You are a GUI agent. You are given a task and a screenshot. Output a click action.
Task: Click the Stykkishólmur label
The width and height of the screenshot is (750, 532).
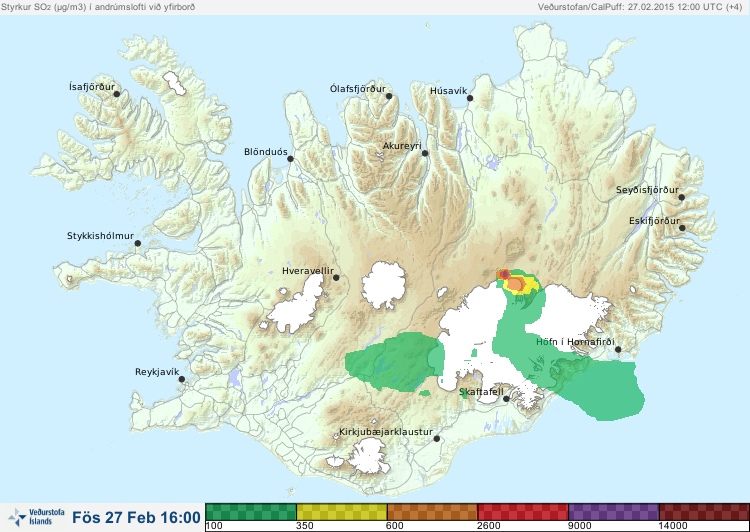100,236
